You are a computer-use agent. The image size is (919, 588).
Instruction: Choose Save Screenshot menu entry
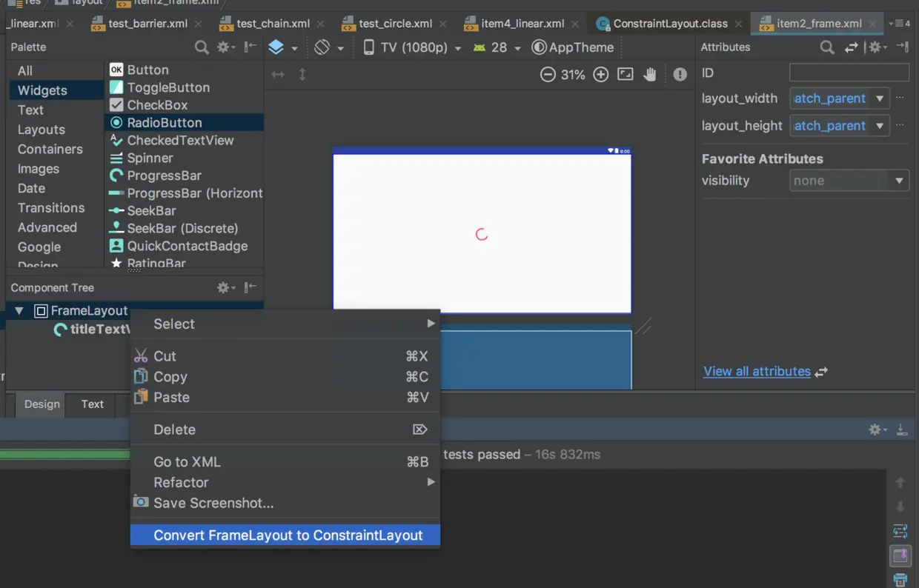[x=285, y=503]
